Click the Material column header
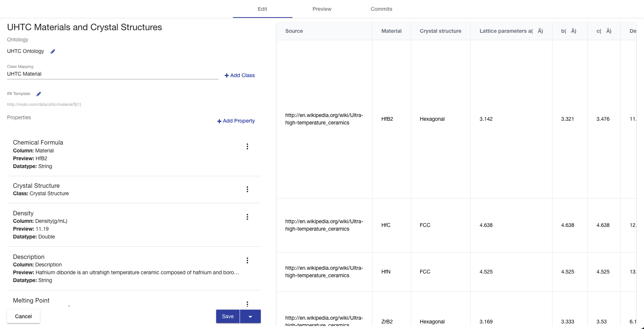 (391, 31)
